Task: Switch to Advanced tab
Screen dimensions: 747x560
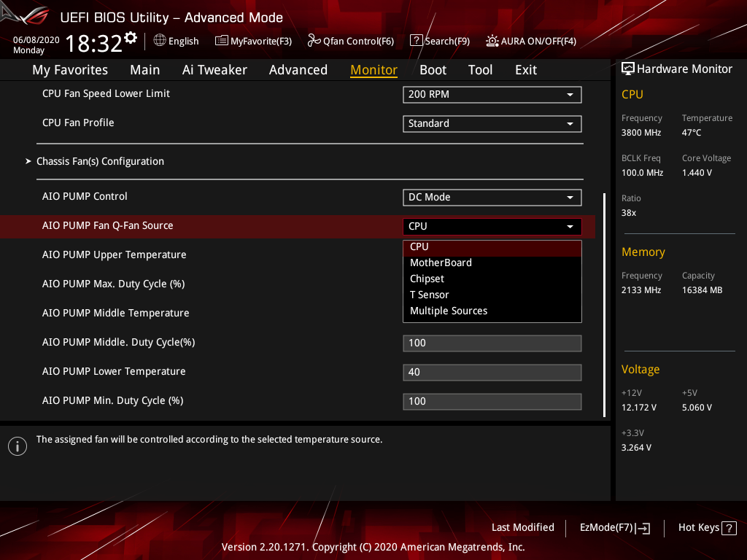Action: [298, 70]
